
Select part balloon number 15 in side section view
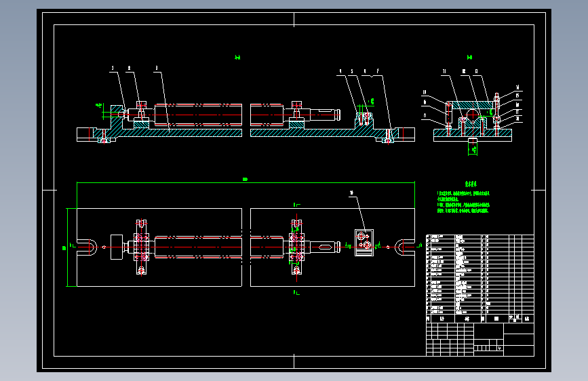pos(517,96)
